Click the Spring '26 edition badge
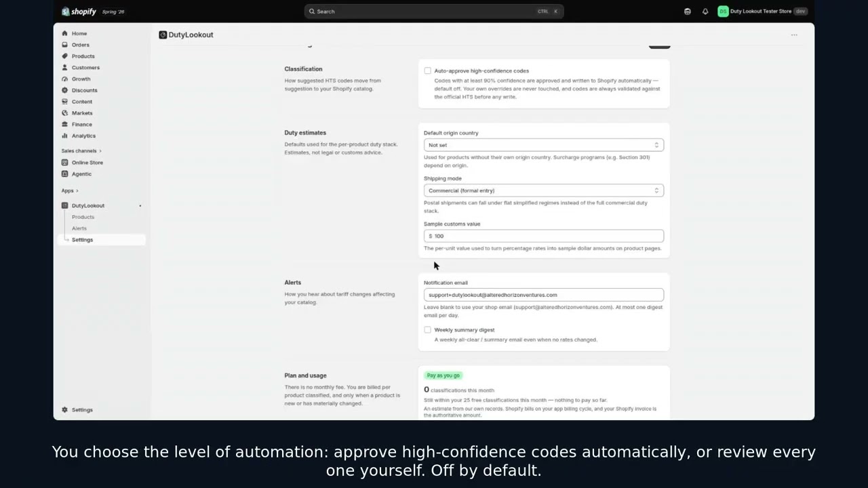 [x=113, y=12]
